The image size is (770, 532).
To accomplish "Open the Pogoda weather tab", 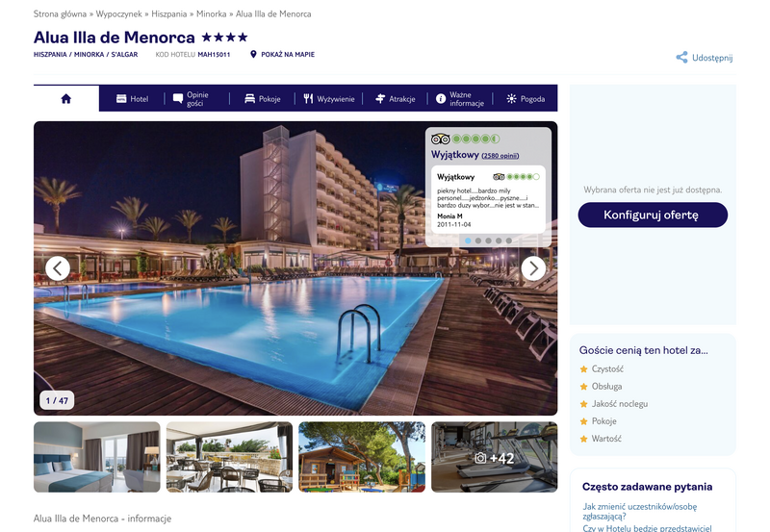I will tap(526, 99).
